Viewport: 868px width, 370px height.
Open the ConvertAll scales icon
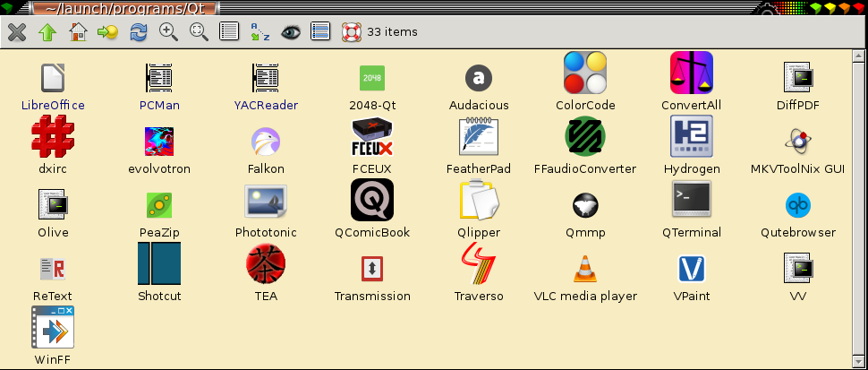click(x=692, y=73)
